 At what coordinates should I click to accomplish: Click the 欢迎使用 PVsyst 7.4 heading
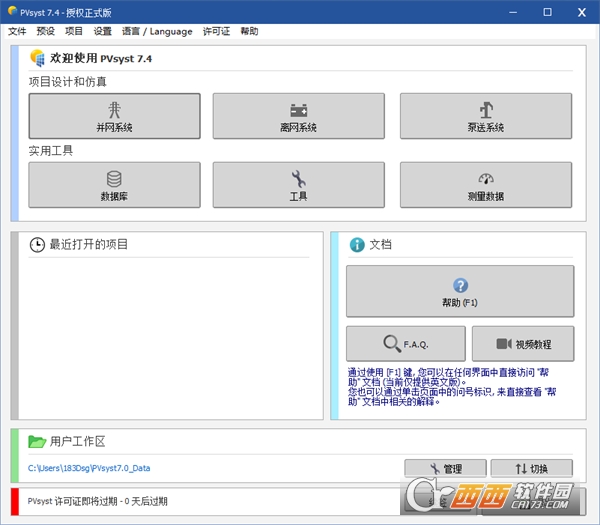tap(101, 58)
